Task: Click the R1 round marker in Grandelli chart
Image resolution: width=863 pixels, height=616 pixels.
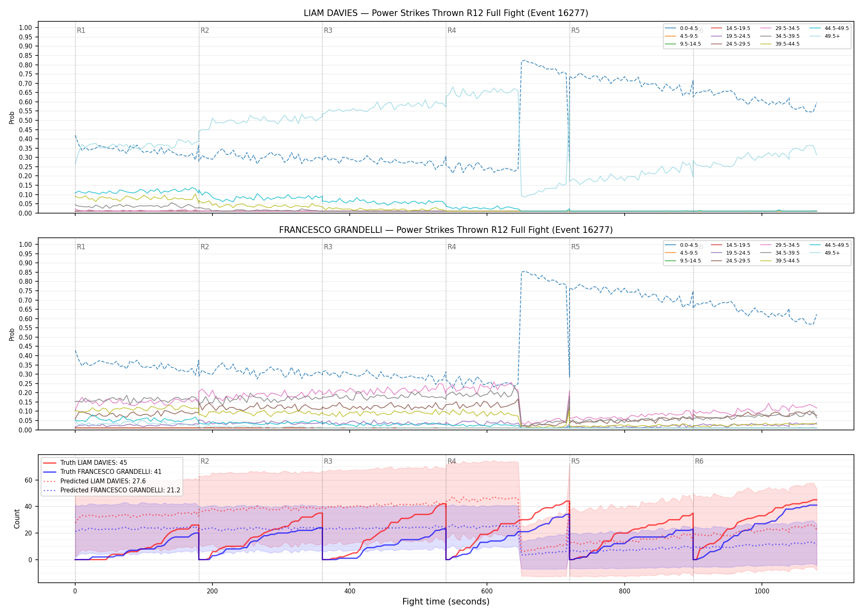Action: [81, 247]
